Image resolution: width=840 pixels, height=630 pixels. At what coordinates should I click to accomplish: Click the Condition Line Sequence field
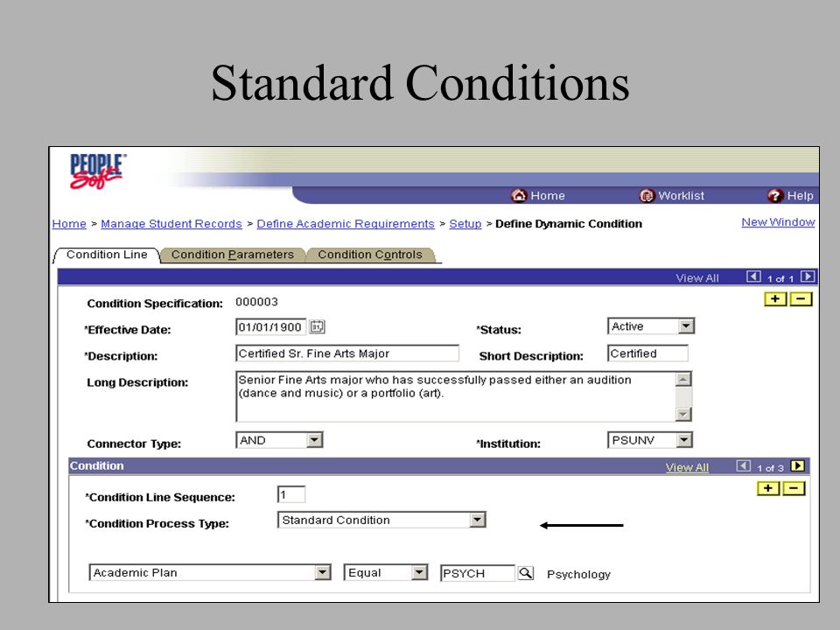click(x=291, y=494)
